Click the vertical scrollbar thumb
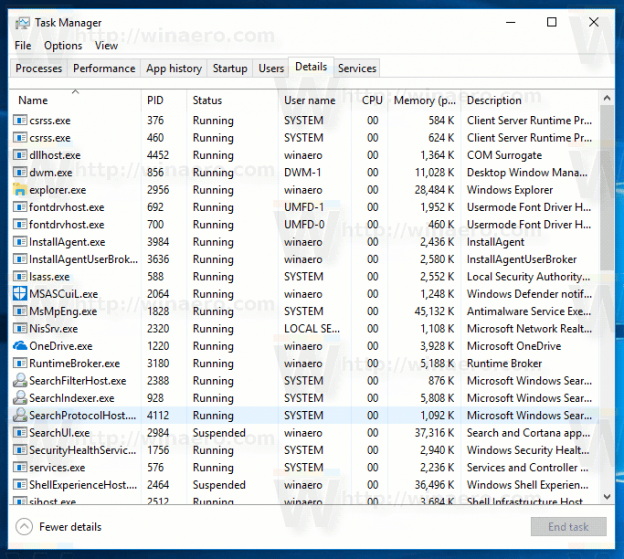This screenshot has width=624, height=559. coord(606,188)
